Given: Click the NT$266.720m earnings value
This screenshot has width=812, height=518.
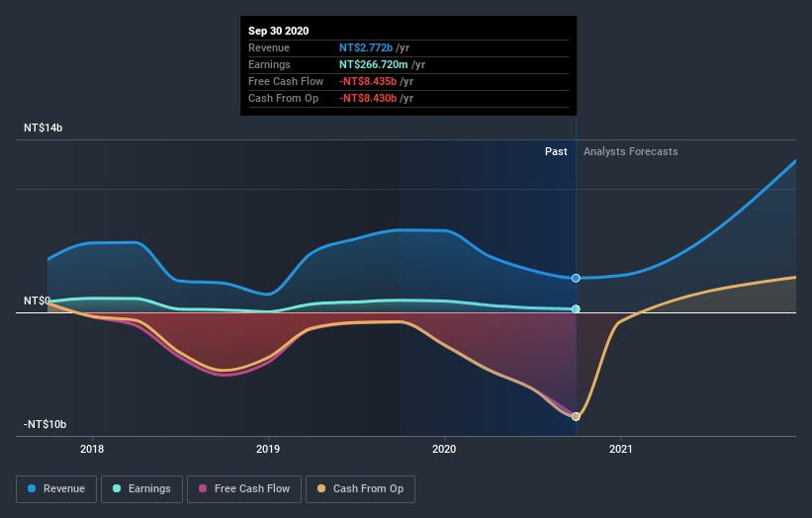Looking at the screenshot, I should point(374,64).
